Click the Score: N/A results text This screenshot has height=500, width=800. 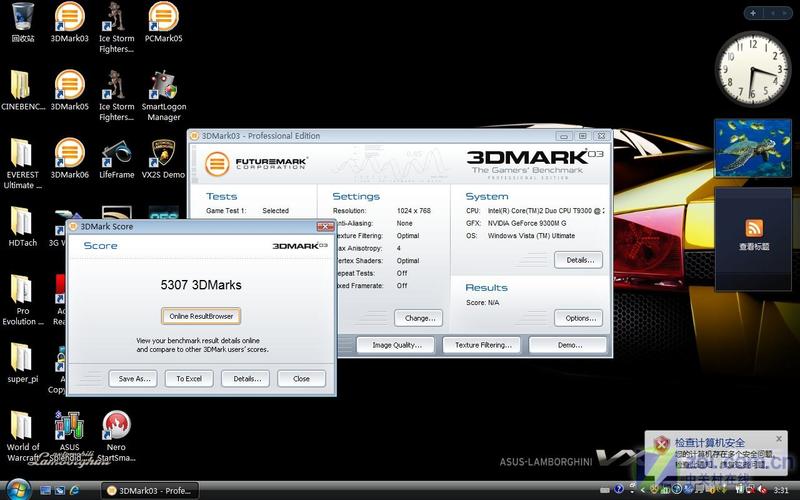tap(483, 303)
